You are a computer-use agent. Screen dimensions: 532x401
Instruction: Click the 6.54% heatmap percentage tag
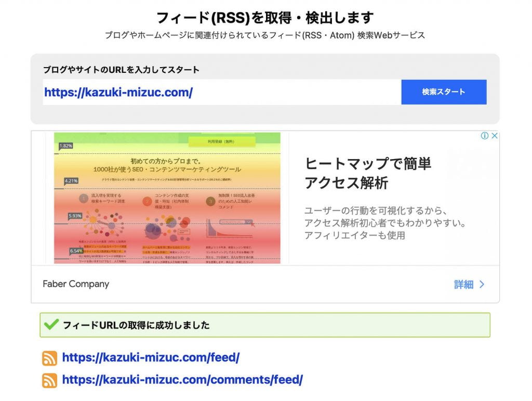coord(75,251)
